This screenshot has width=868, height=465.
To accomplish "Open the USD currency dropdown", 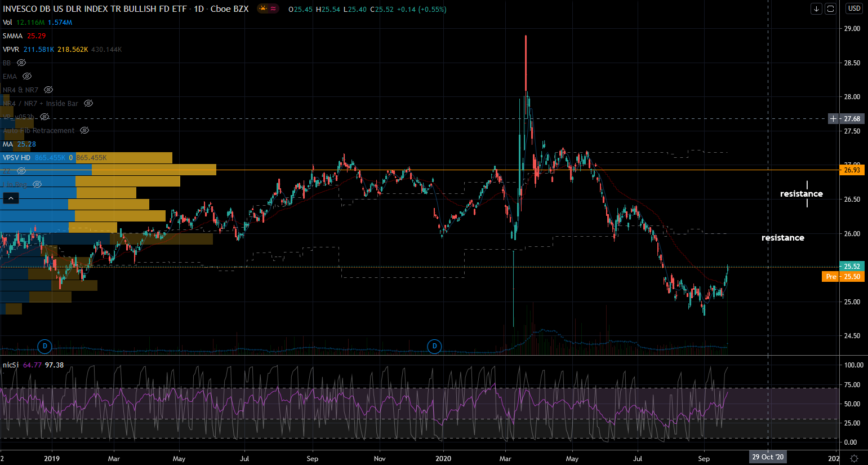I will click(x=854, y=8).
